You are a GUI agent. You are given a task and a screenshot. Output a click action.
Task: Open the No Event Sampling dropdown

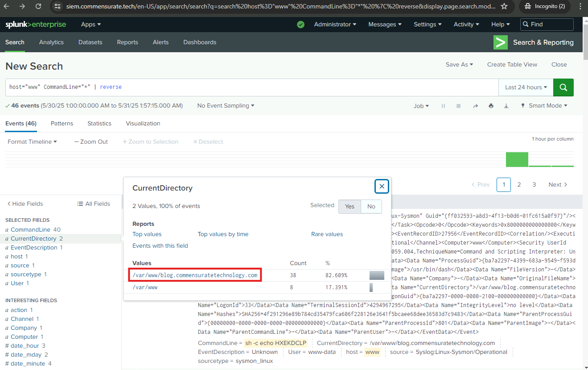click(226, 106)
